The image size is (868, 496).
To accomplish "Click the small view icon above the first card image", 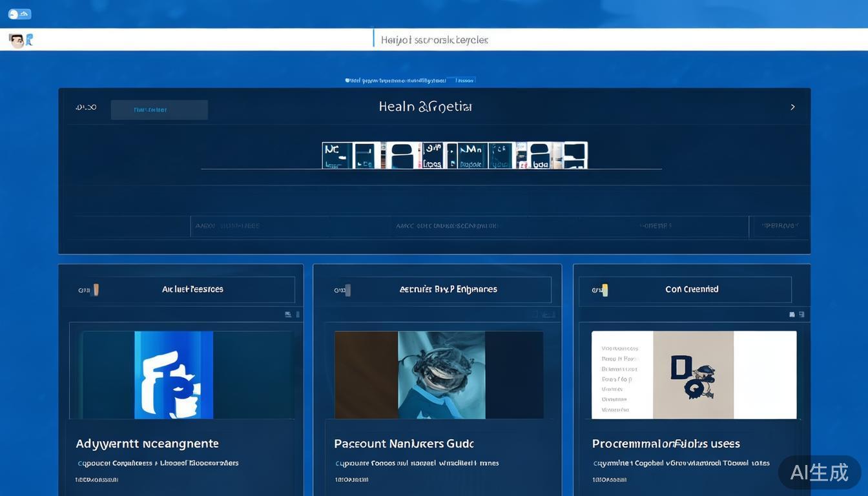I will click(x=288, y=315).
